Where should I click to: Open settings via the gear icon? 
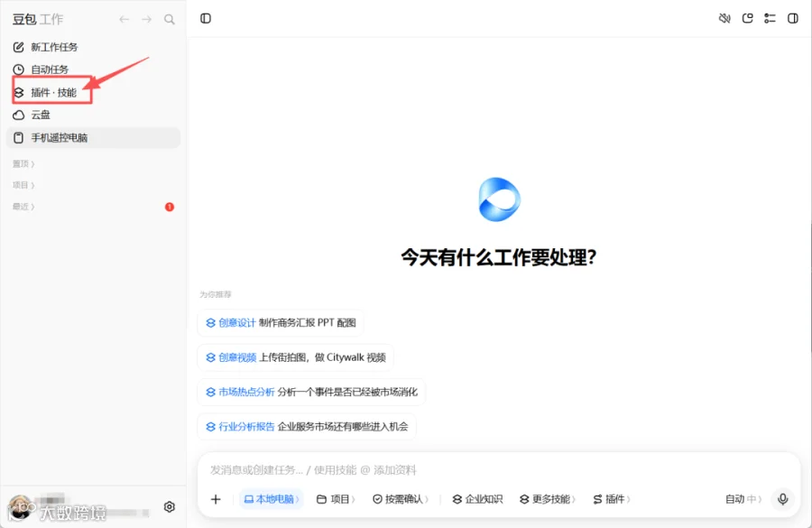(170, 506)
